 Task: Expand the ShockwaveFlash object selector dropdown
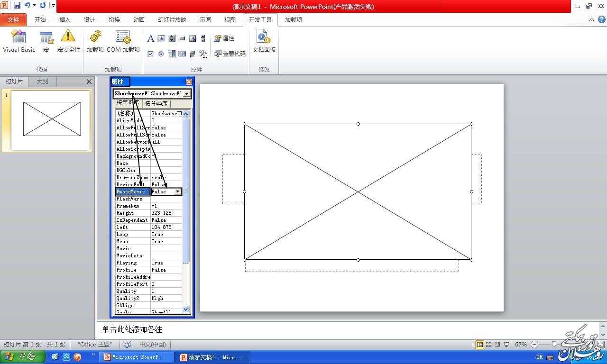(x=186, y=94)
